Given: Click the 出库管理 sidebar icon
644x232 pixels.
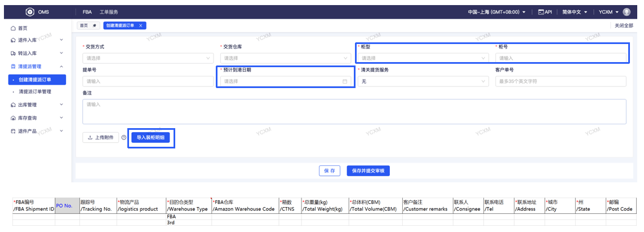Looking at the screenshot, I should [13, 105].
